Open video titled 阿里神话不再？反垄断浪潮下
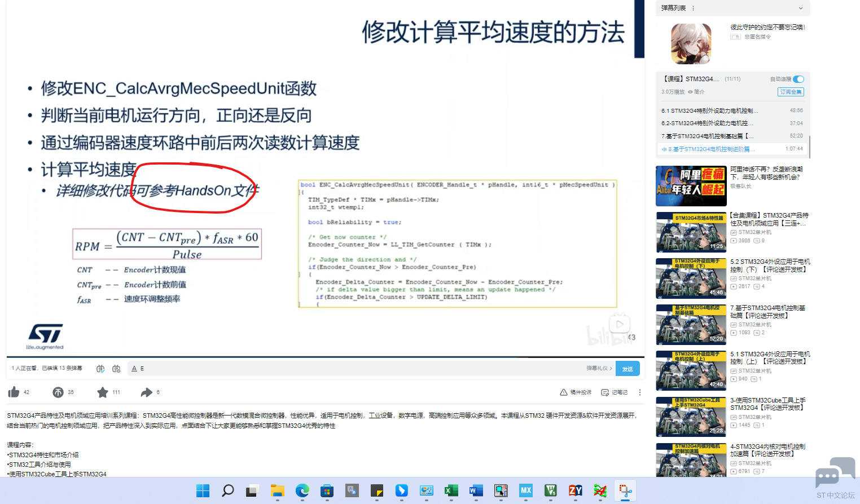Screen dimensions: 860x504 coord(766,173)
